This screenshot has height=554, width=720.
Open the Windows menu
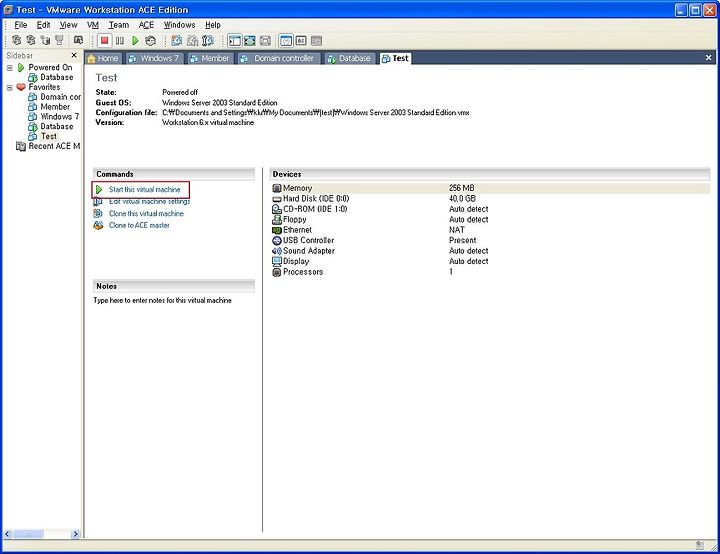180,25
